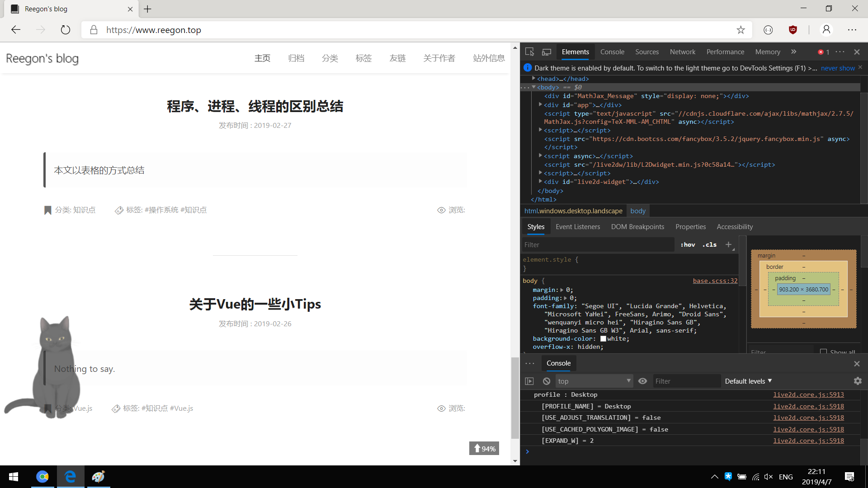Screen dimensions: 868x488
Task: Check the Show all checkbox
Action: point(824,352)
